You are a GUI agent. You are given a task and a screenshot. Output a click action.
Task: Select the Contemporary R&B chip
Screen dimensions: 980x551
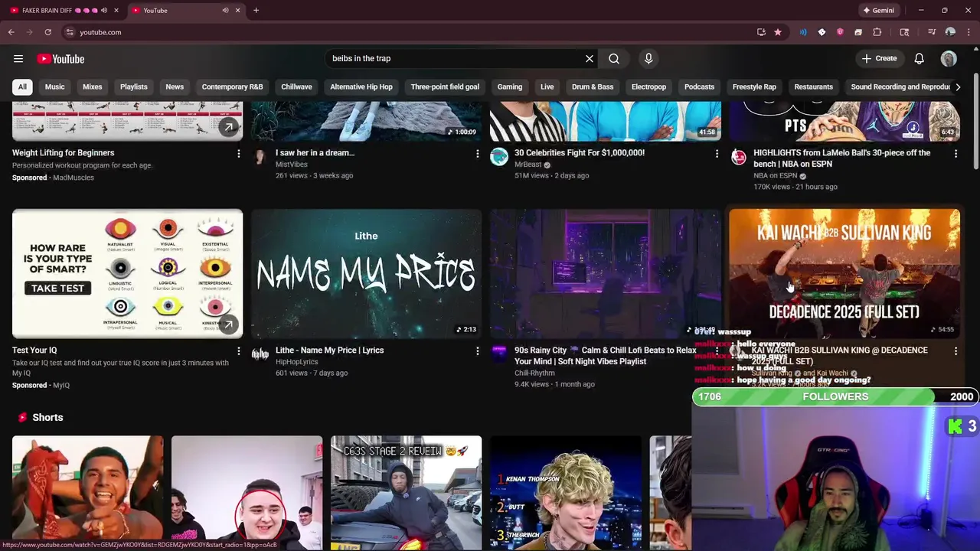(x=232, y=87)
